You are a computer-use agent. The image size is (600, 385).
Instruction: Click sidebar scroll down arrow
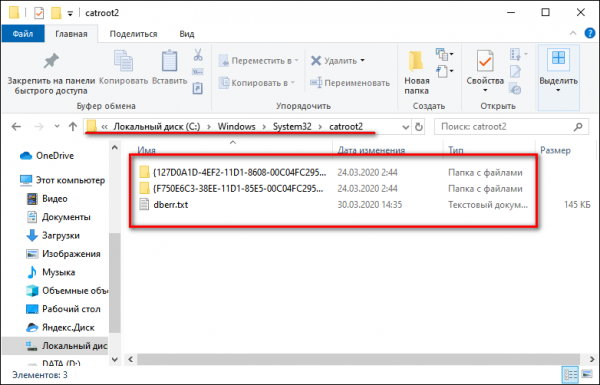coord(114,359)
